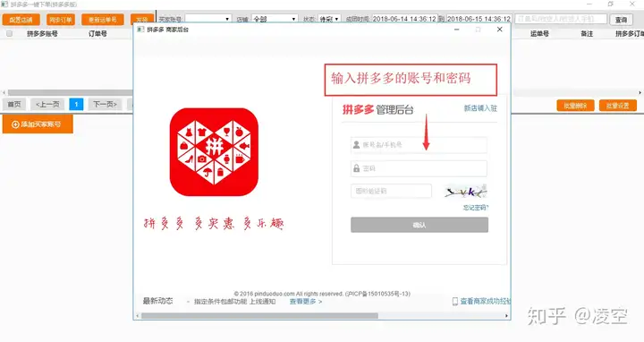The width and height of the screenshot is (644, 342).
Task: Click the Pinduoduo heart logo
Action: pyautogui.click(x=214, y=152)
